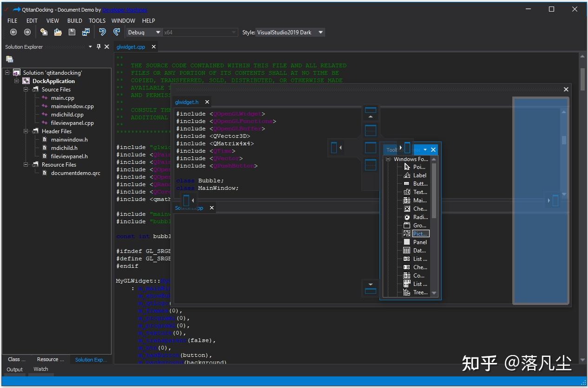Choose the Button widget from the Toolbox
Screen dimensions: 588x388
tap(418, 184)
